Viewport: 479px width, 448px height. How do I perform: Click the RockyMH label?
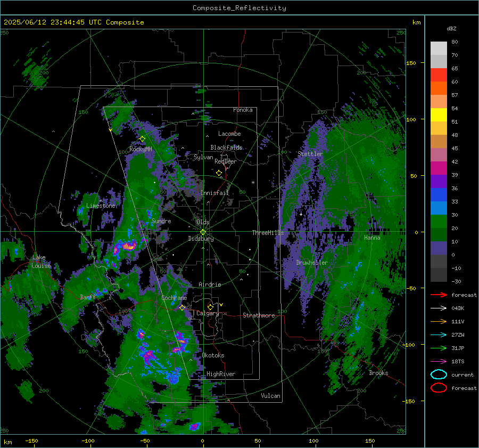141,149
